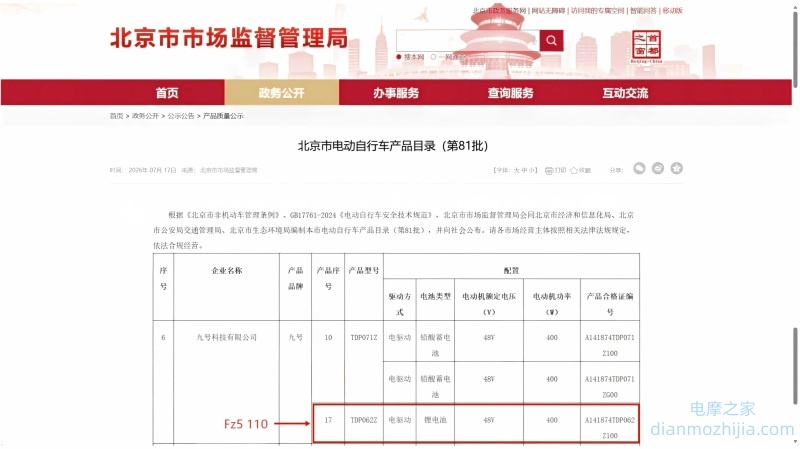This screenshot has width=800, height=449.
Task: Go to 首页 in the breadcrumb
Action: click(116, 116)
